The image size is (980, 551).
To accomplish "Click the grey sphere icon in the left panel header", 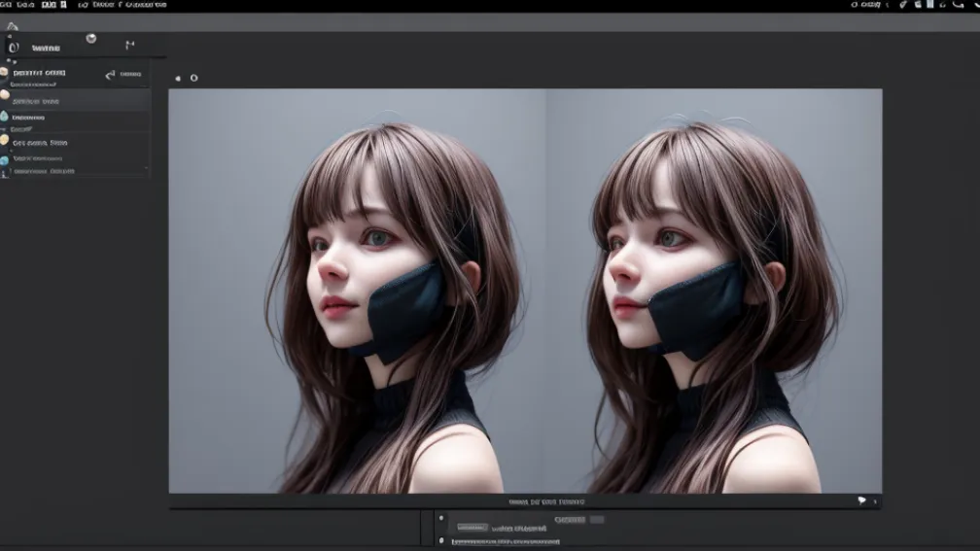I will coord(91,39).
